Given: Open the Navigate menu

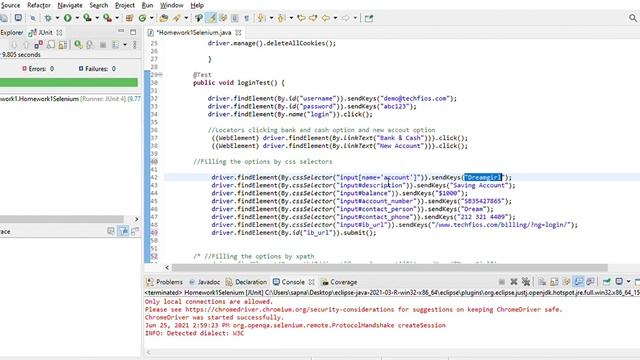Looking at the screenshot, I should point(70,5).
